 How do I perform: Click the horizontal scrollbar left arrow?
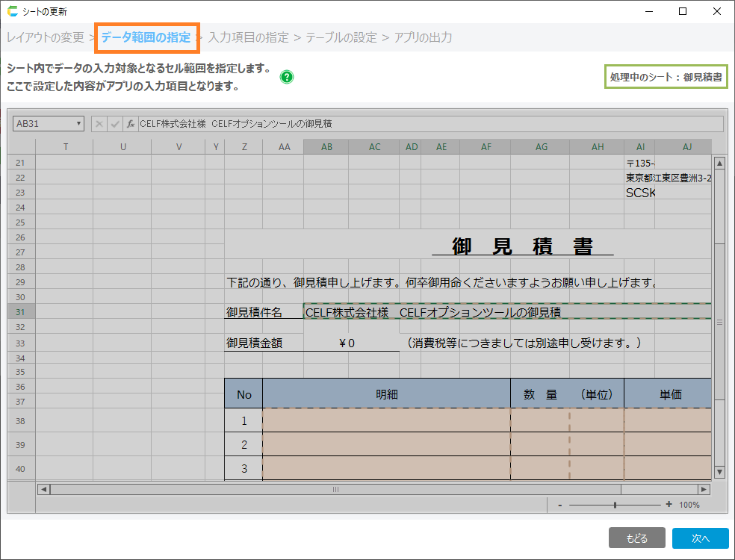pyautogui.click(x=44, y=489)
